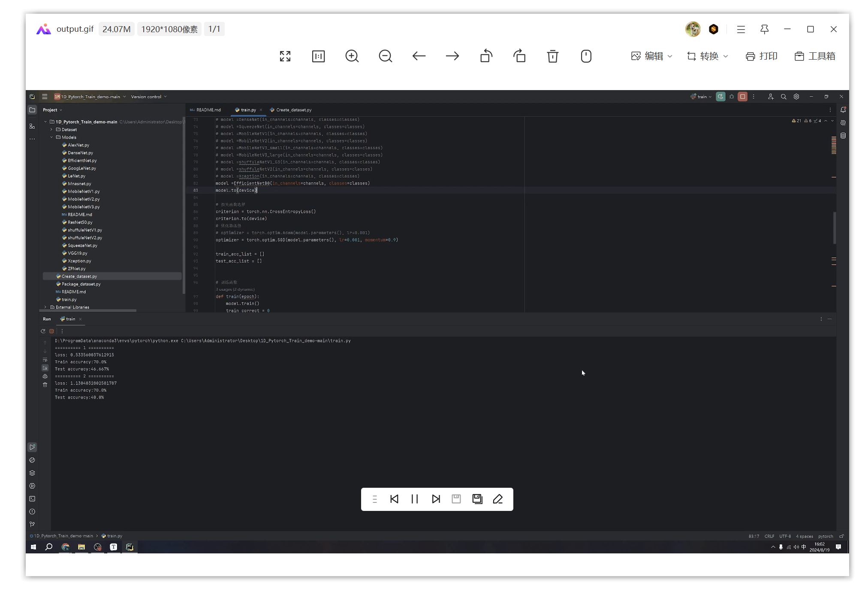Open the hamburger main menu
The height and width of the screenshot is (595, 868).
coord(741,29)
